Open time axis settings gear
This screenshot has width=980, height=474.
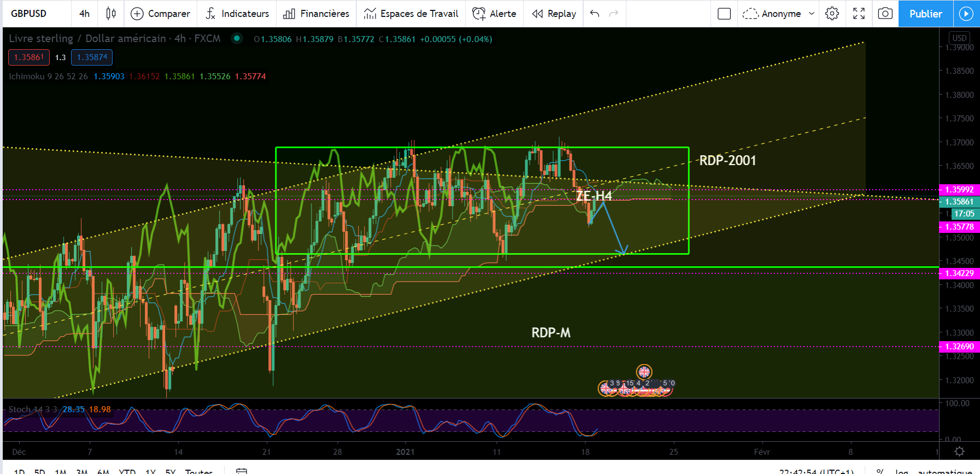[959, 452]
